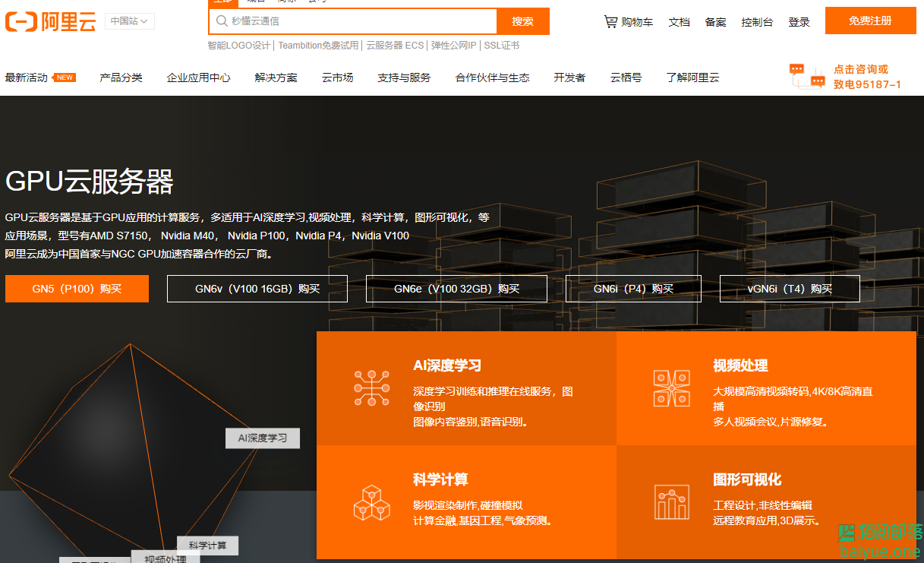
Task: Open the 最新活动 menu
Action: tap(27, 77)
